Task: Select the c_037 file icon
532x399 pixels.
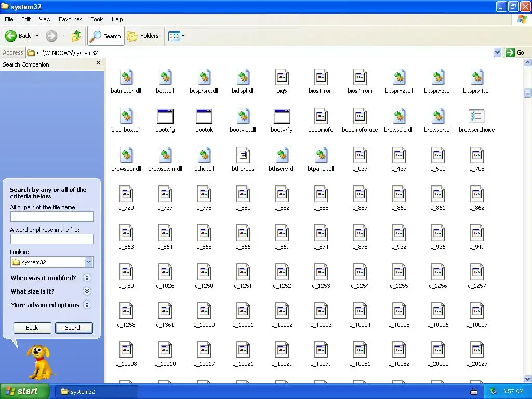Action: (x=360, y=155)
